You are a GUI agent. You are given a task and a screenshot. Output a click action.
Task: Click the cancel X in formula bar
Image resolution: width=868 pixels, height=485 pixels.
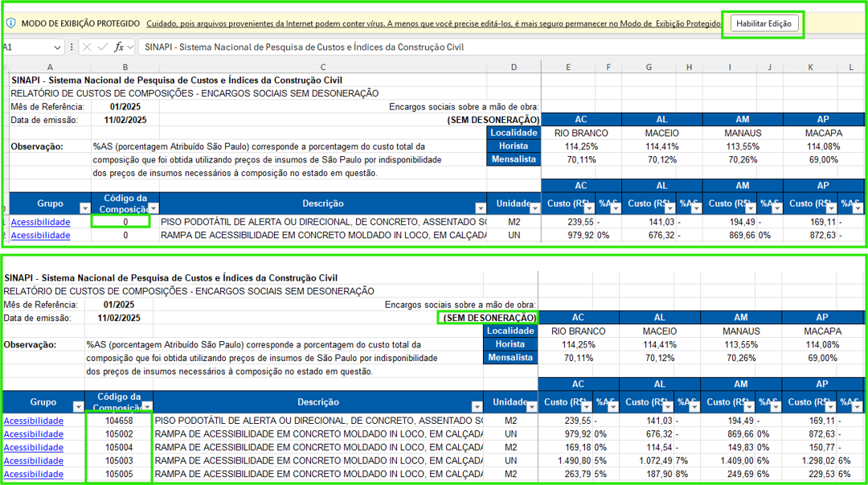[87, 47]
